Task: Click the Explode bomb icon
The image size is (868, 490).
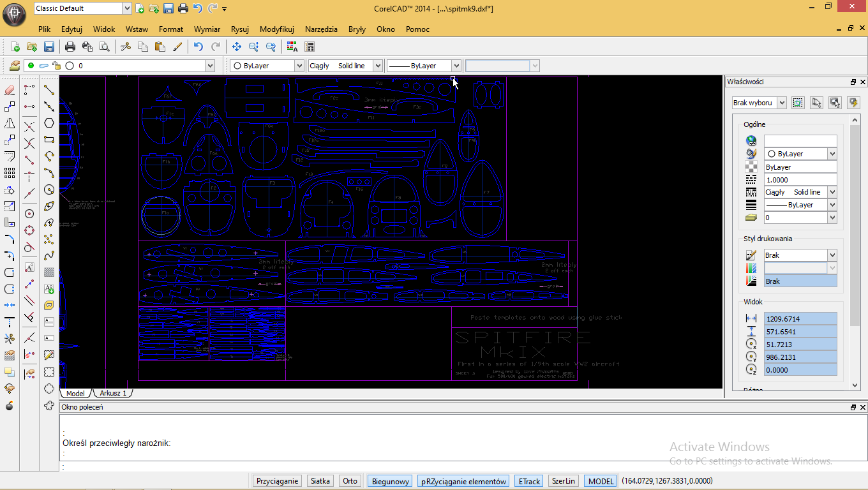Action: (x=10, y=405)
